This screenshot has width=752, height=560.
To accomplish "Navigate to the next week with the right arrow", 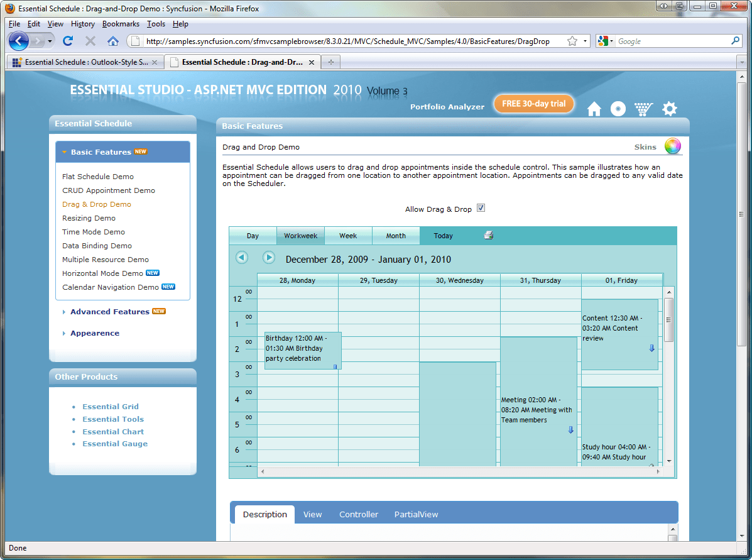I will (269, 257).
